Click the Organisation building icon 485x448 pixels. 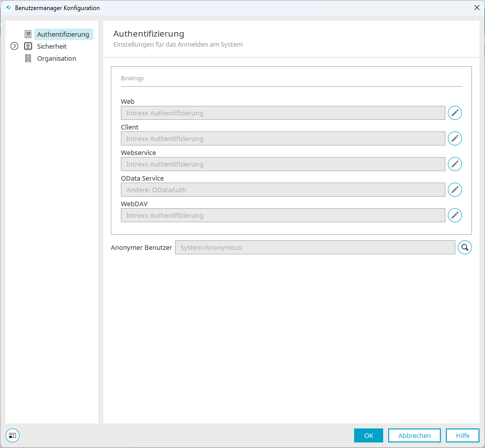pyautogui.click(x=28, y=58)
